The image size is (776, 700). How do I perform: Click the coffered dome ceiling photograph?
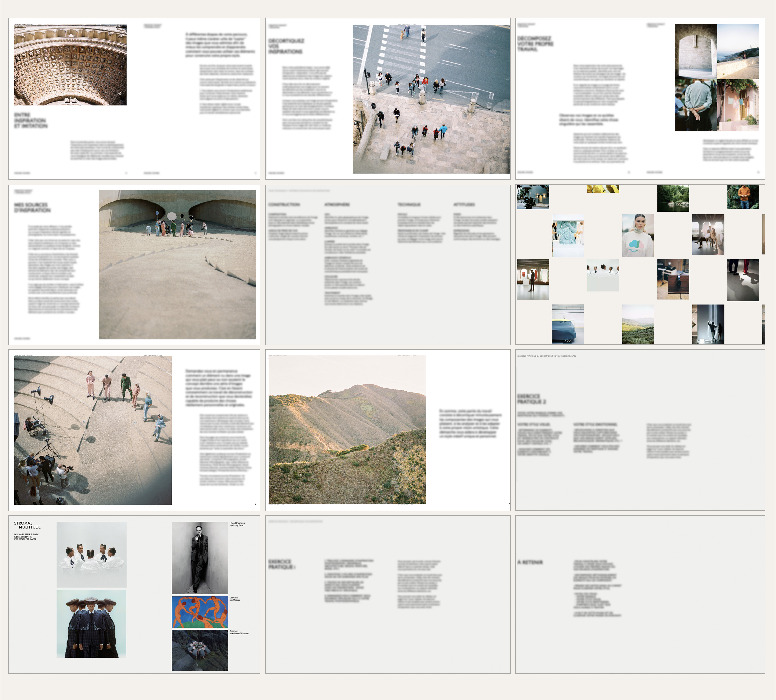[x=70, y=65]
